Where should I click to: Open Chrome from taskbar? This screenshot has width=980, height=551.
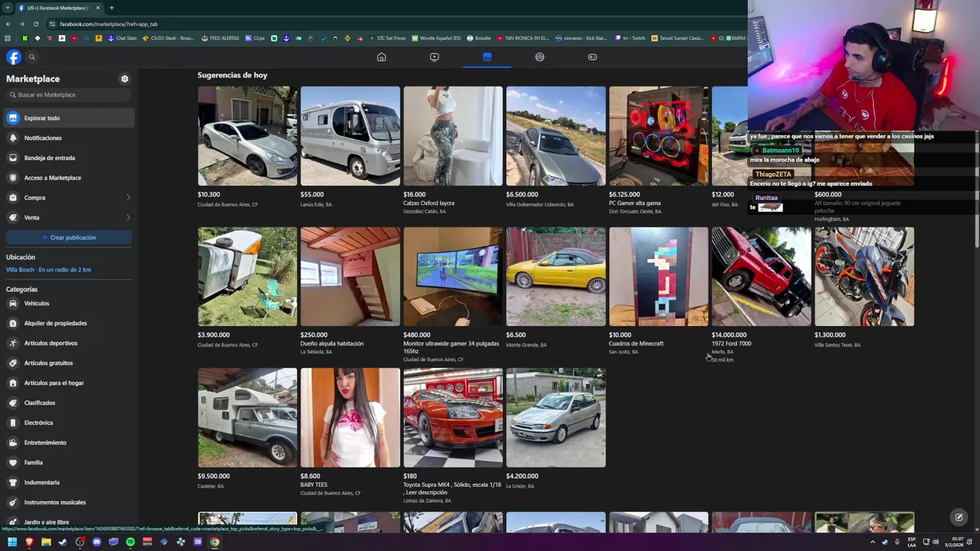tap(214, 542)
